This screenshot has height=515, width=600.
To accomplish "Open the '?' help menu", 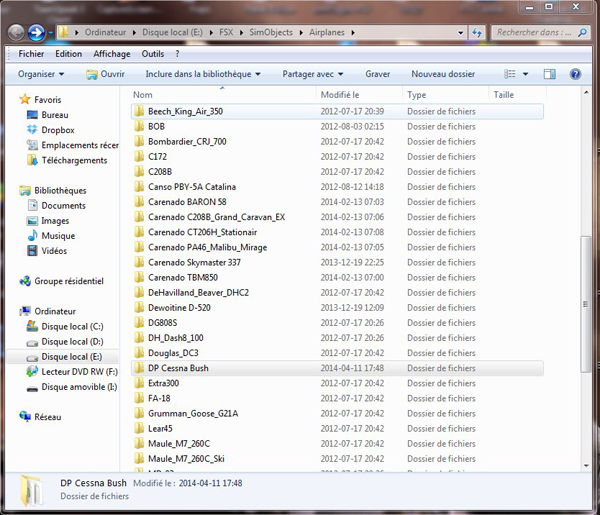I will (177, 54).
